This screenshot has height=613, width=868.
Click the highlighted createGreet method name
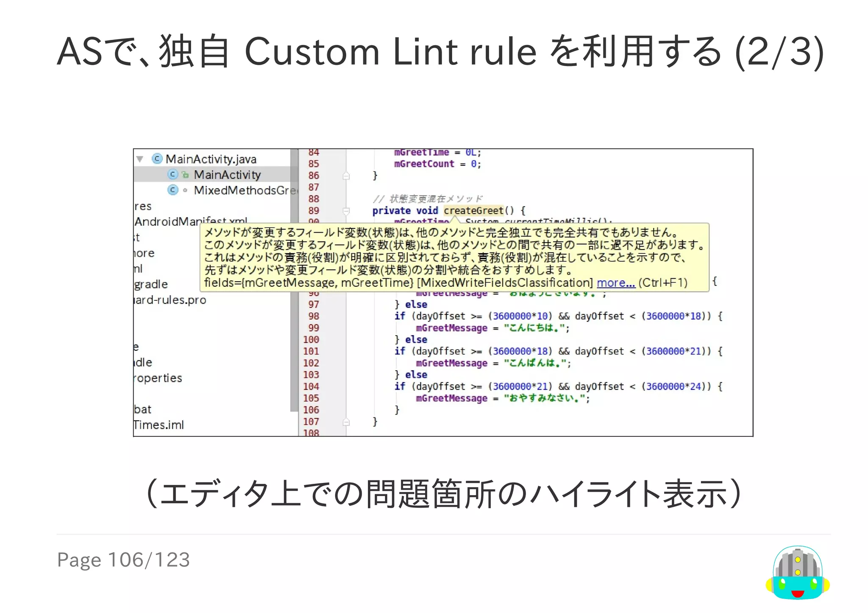pos(473,211)
